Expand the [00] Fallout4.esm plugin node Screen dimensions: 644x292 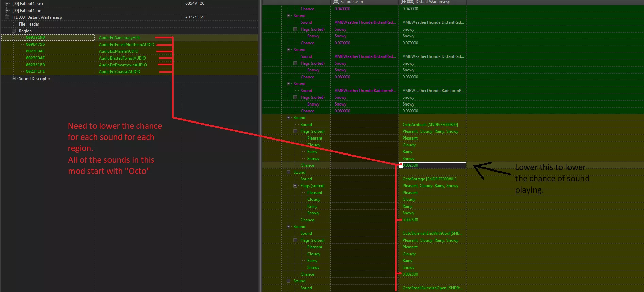7,3
